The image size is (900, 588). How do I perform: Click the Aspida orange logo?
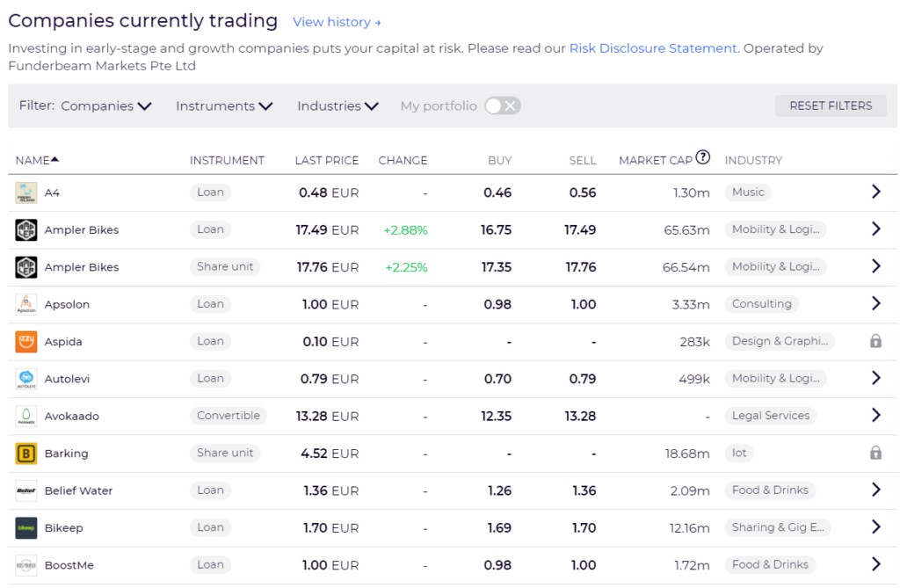[25, 342]
